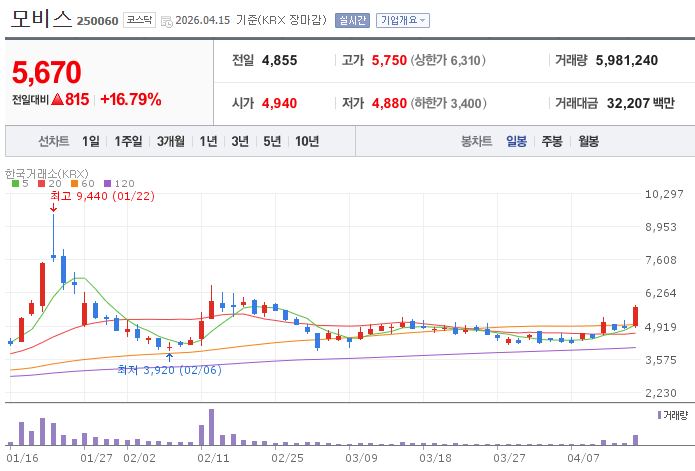Viewport: 695px width, 471px height.
Task: Switch to 일봉 daily candle chart
Action: click(x=517, y=141)
